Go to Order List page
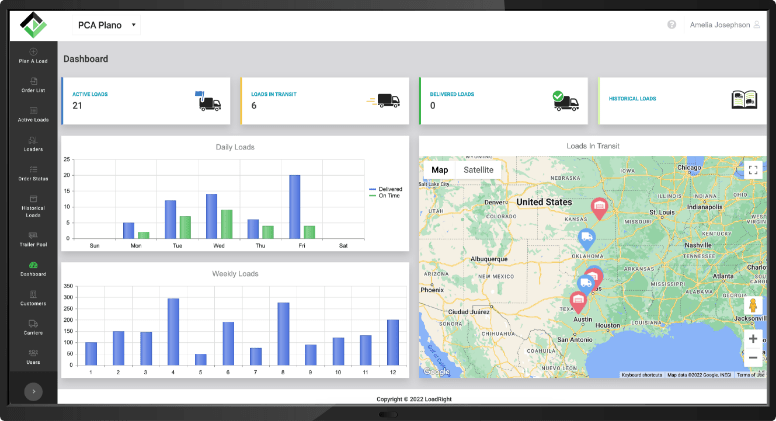Viewport: 776px width, 421px height. [x=34, y=85]
